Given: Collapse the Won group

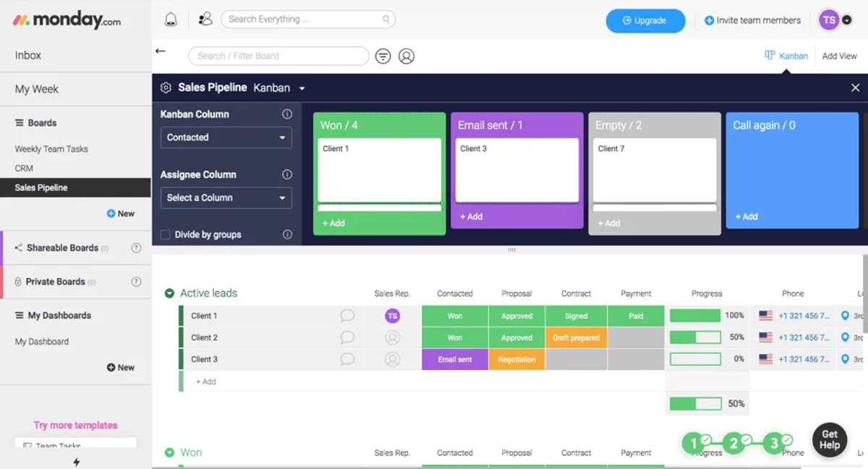Looking at the screenshot, I should tap(169, 452).
